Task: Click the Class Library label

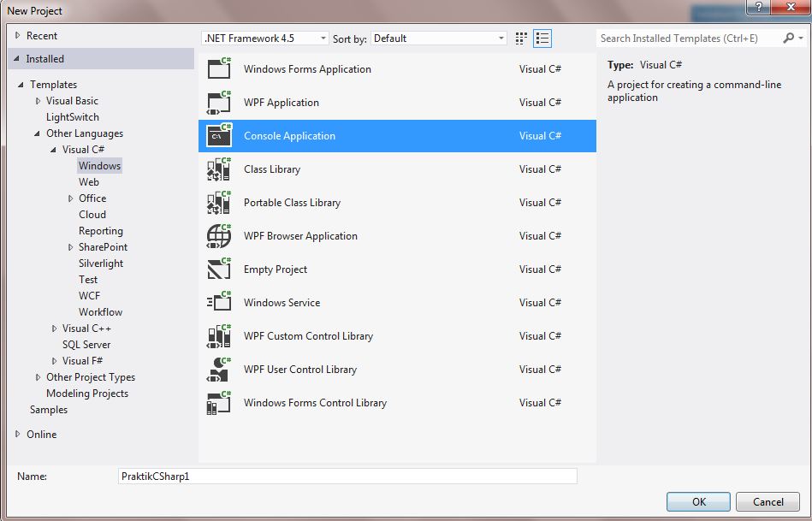Action: pos(272,169)
